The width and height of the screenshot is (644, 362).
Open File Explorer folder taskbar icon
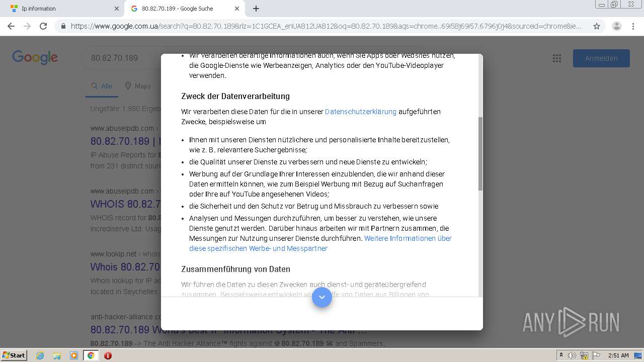click(x=57, y=355)
